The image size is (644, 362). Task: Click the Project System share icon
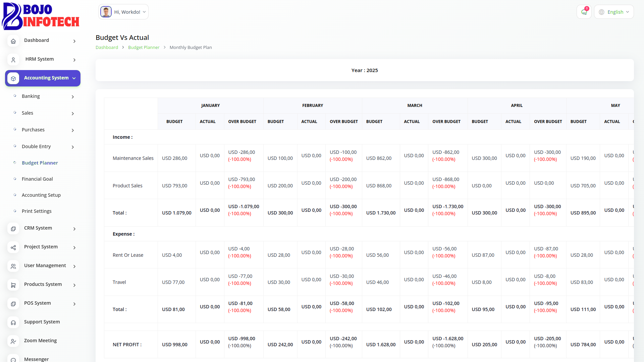(13, 247)
